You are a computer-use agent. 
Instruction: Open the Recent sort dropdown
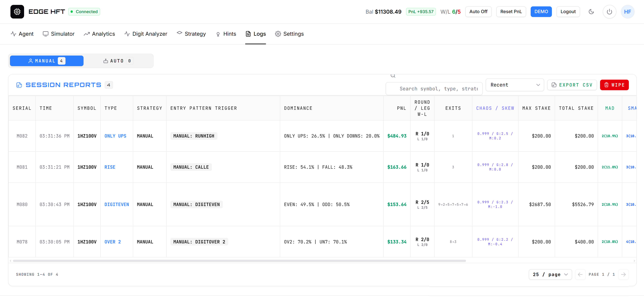pos(515,85)
